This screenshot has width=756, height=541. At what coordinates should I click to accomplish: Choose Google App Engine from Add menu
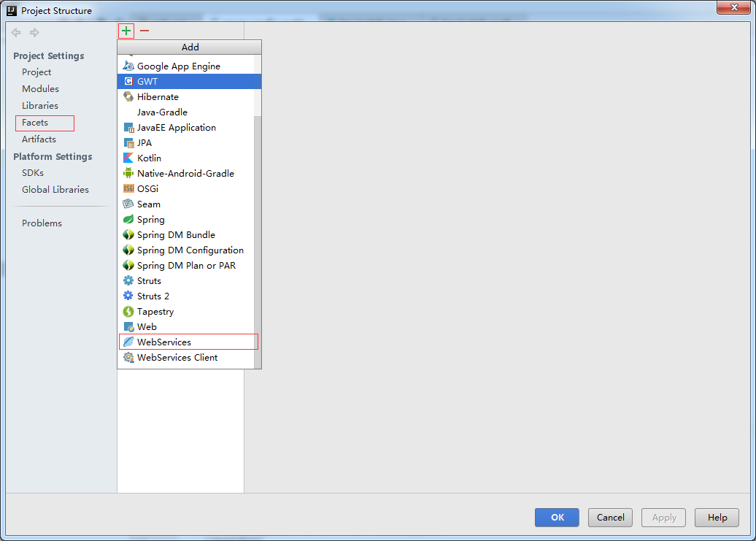[x=185, y=66]
